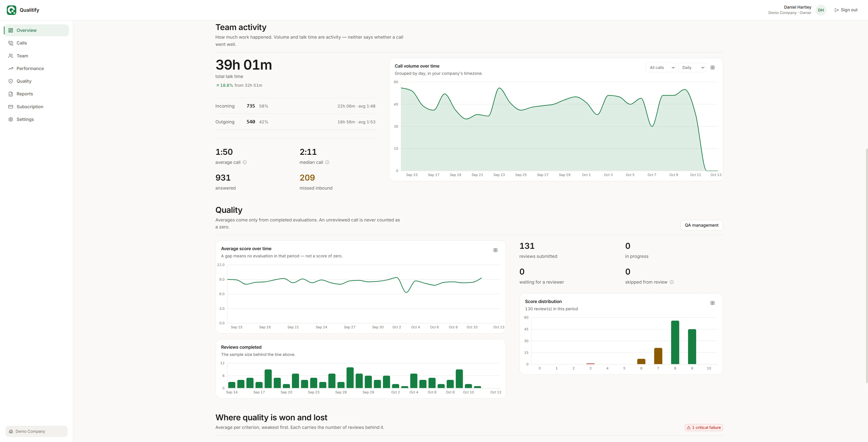Navigate to Performance in sidebar
Screen dimensions: 868x442
point(36,68)
